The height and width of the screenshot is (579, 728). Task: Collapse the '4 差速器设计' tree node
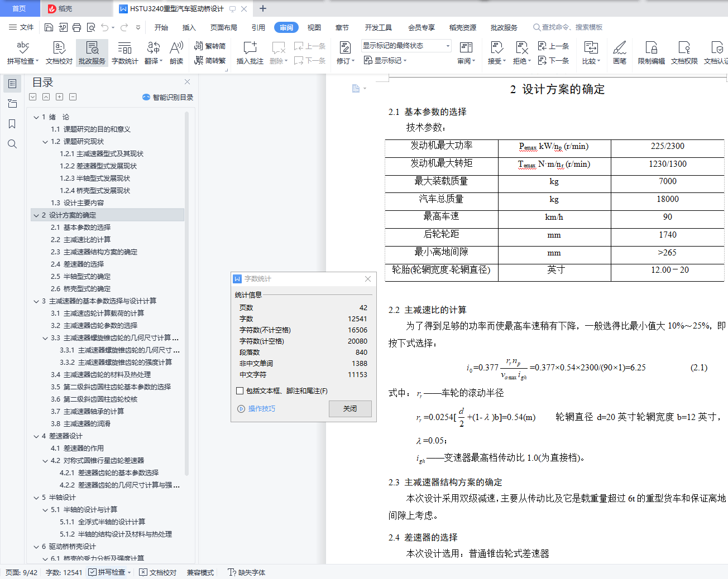click(x=36, y=436)
